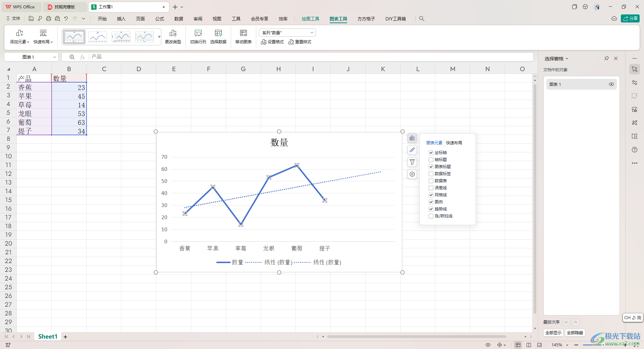Click the 重置样式 reset style button
This screenshot has width=644, height=349.
[x=300, y=42]
